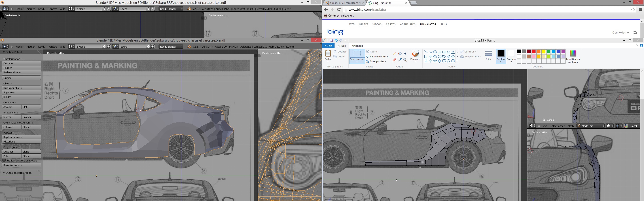Open Rendu Blender engine dropdown, lower window
The height and width of the screenshot is (201, 644).
coord(171,46)
